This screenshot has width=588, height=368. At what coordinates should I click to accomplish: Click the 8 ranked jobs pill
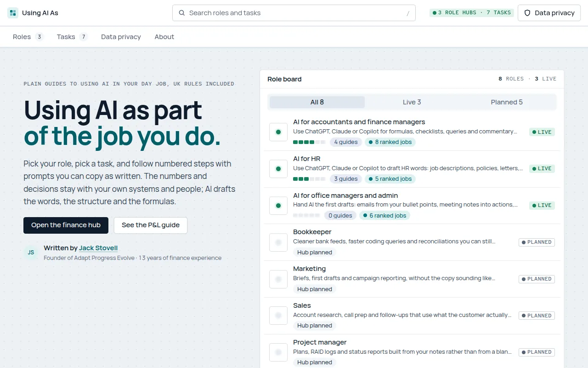coord(390,142)
